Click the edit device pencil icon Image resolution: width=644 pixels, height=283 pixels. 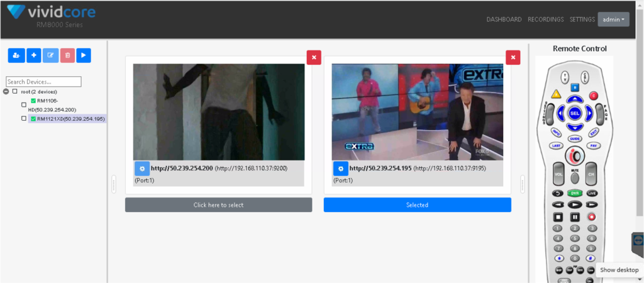click(x=50, y=55)
